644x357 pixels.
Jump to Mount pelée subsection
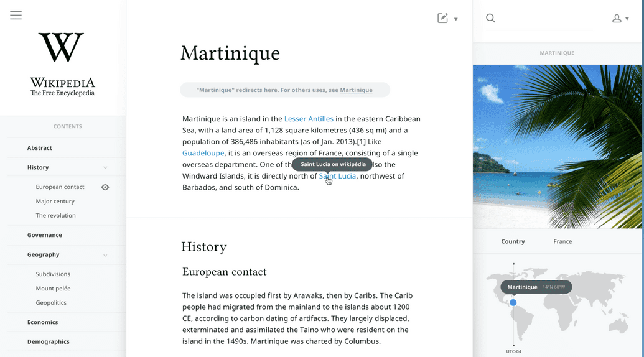point(53,289)
